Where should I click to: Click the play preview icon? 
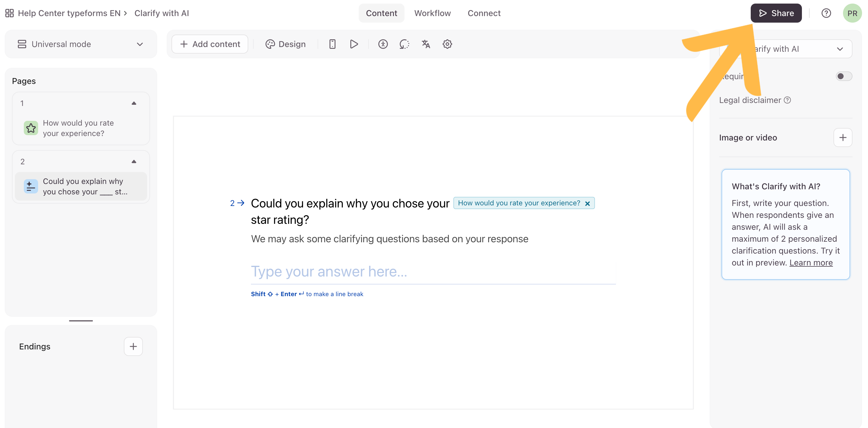pyautogui.click(x=354, y=44)
